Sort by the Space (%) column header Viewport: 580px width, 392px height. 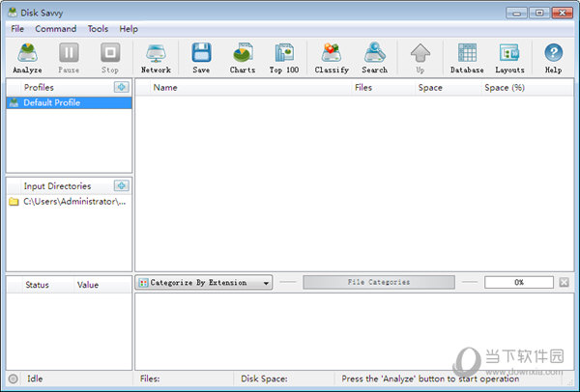[x=527, y=88]
